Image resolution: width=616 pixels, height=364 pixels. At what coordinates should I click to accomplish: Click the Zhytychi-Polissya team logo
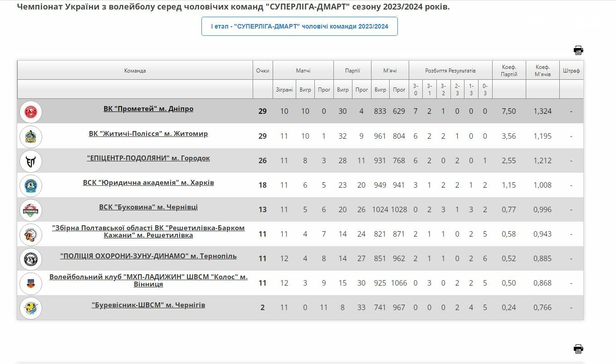click(31, 136)
